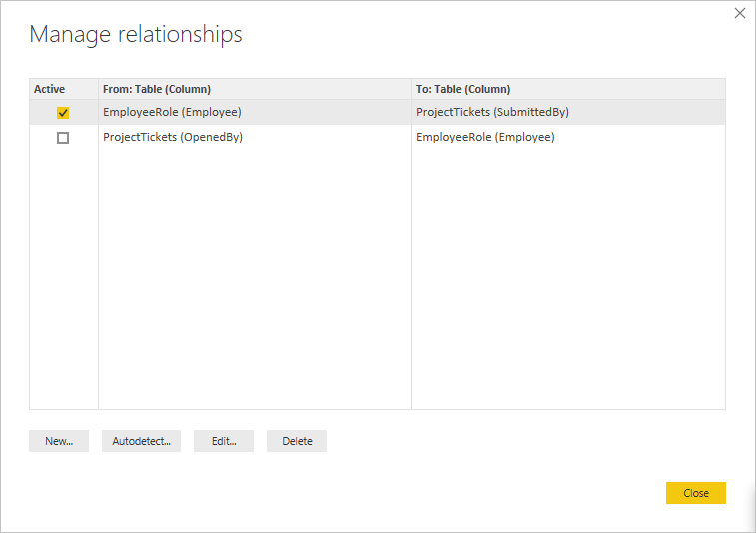Click ProjectTickets (SubmittedBy) in the To column
This screenshot has height=533, width=756.
click(492, 112)
